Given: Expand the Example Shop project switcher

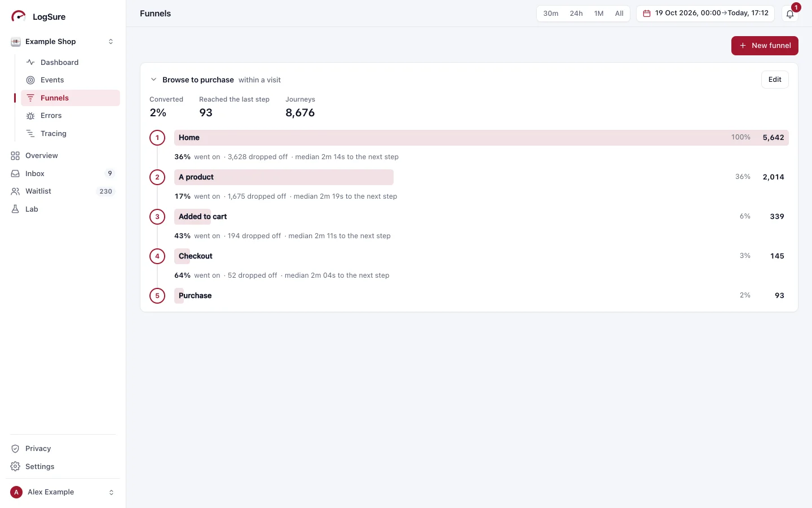Looking at the screenshot, I should pos(111,42).
